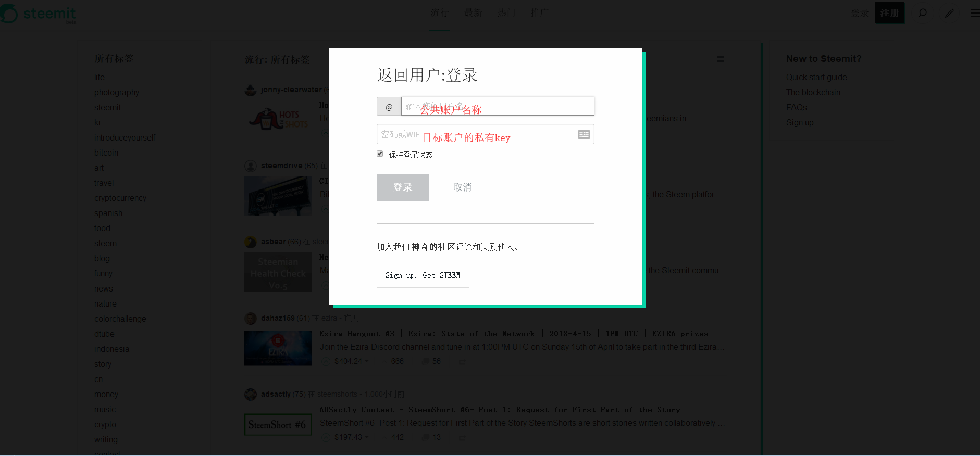Image resolution: width=980 pixels, height=456 pixels.
Task: Click steemdrive author avatar
Action: tap(251, 166)
